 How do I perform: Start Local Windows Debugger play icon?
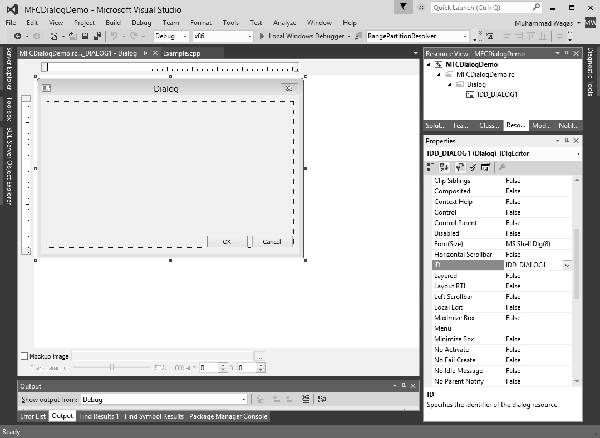(x=262, y=36)
